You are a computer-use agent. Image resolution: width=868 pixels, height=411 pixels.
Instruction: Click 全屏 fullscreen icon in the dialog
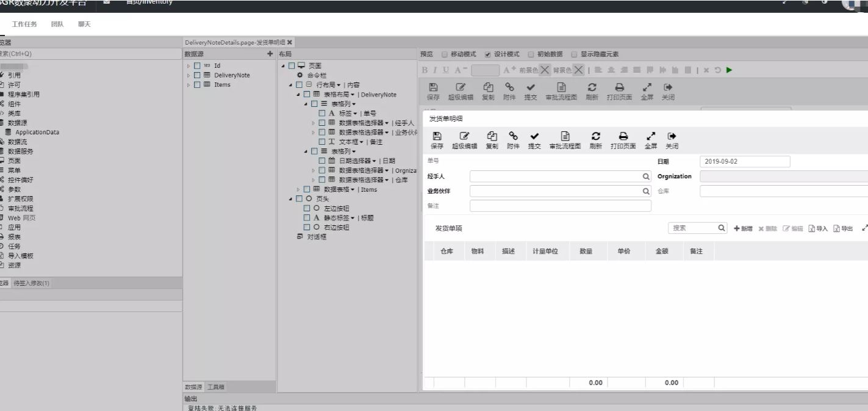tap(650, 136)
